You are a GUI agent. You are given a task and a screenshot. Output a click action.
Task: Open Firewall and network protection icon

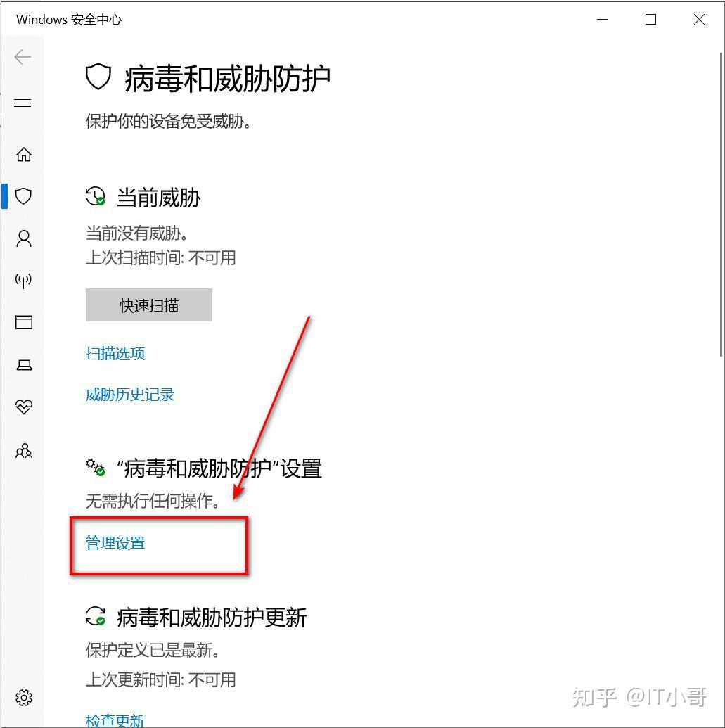24,281
